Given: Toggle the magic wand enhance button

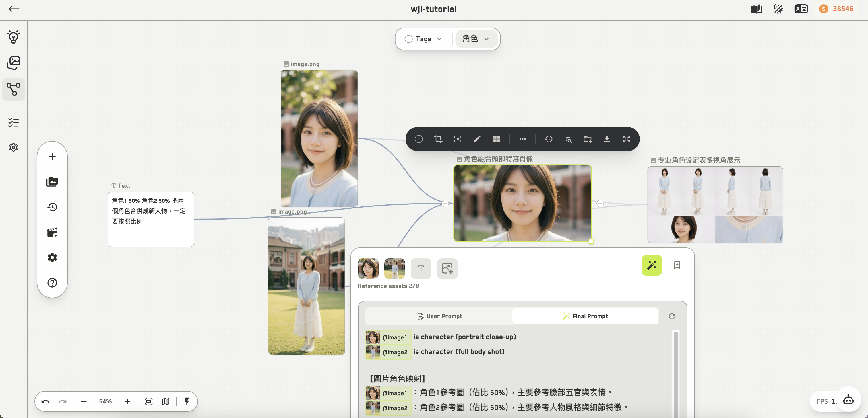Looking at the screenshot, I should click(652, 265).
